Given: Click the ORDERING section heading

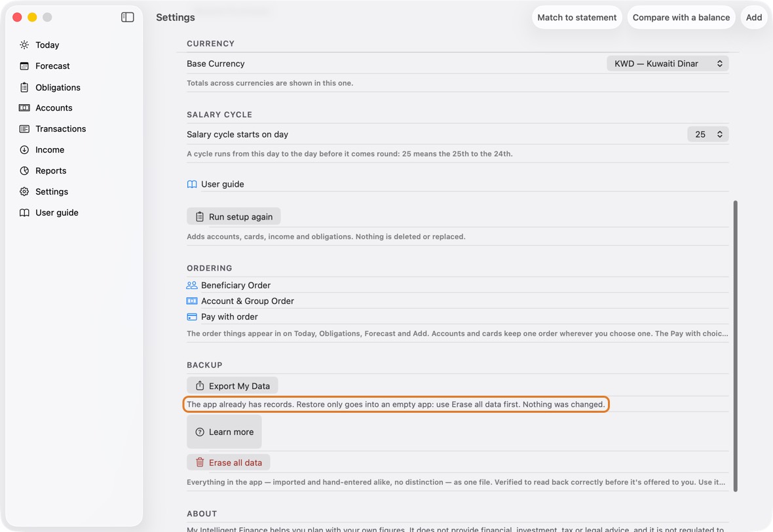Looking at the screenshot, I should [x=209, y=268].
